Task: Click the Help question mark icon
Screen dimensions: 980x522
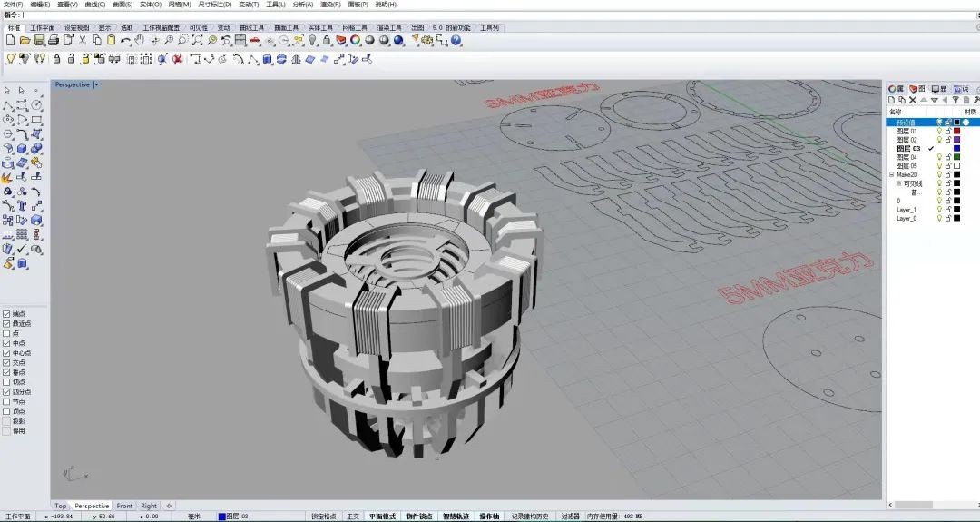Action: pyautogui.click(x=456, y=41)
